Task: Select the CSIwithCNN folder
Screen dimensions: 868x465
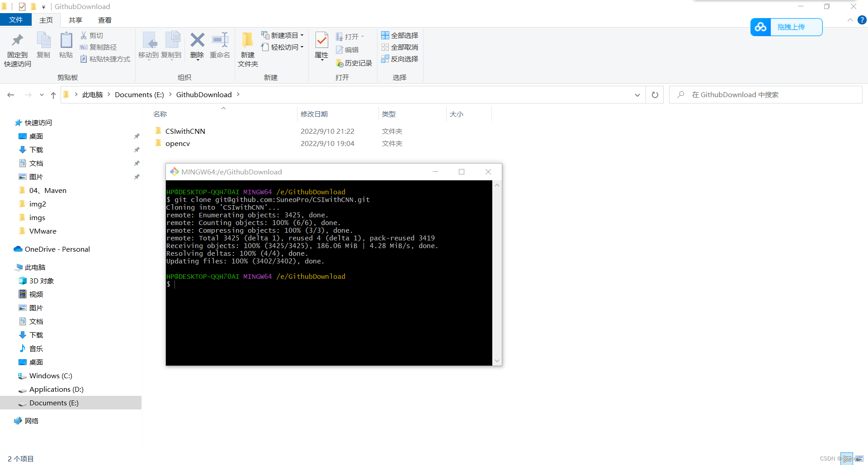Action: tap(185, 131)
